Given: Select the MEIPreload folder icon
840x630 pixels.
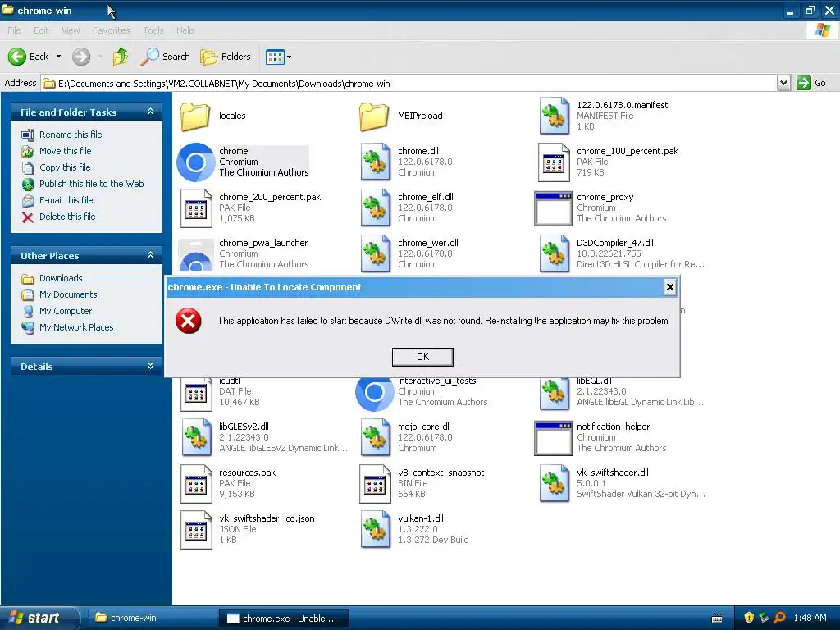Looking at the screenshot, I should 374,116.
